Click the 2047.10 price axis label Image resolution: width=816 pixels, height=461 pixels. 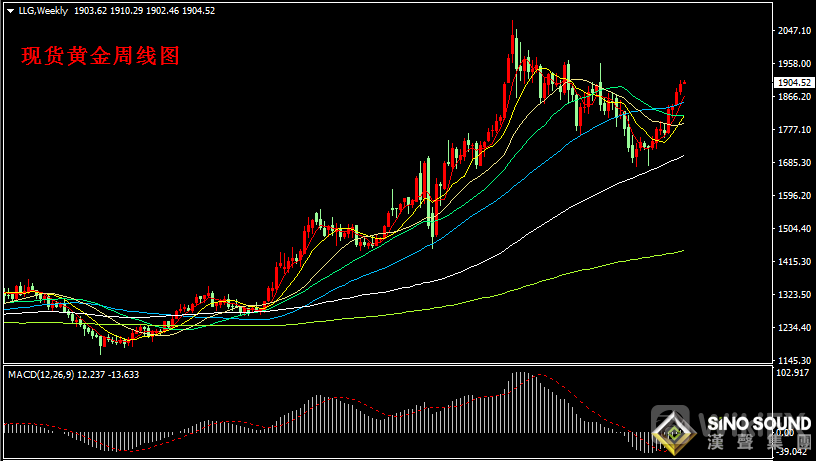793,31
